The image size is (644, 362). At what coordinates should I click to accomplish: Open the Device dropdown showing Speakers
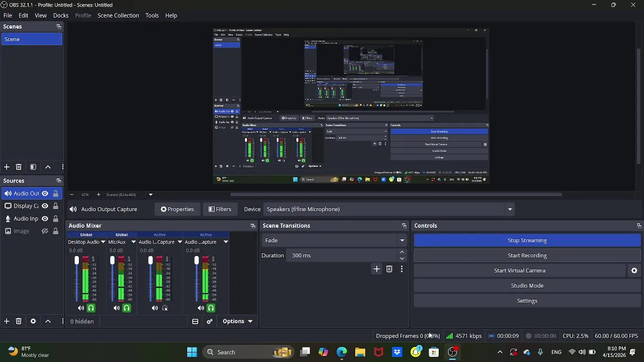pos(510,209)
